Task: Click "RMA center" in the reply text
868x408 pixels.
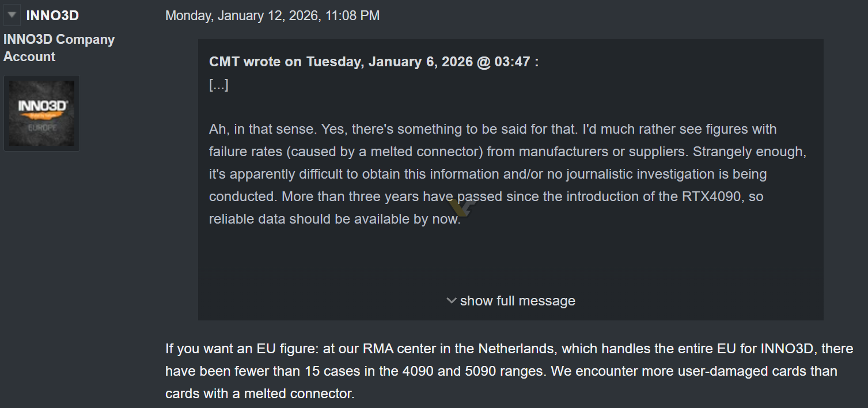Action: tap(394, 349)
